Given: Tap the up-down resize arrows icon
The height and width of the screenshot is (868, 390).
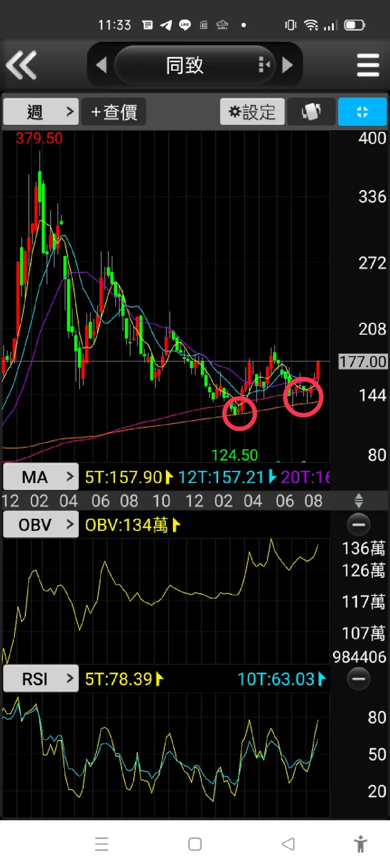Looking at the screenshot, I should [x=359, y=500].
